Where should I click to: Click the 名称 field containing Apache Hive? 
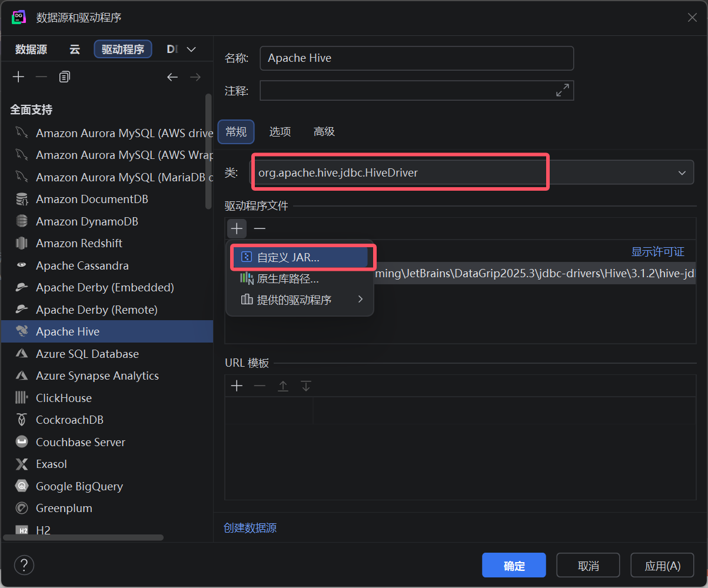point(417,58)
